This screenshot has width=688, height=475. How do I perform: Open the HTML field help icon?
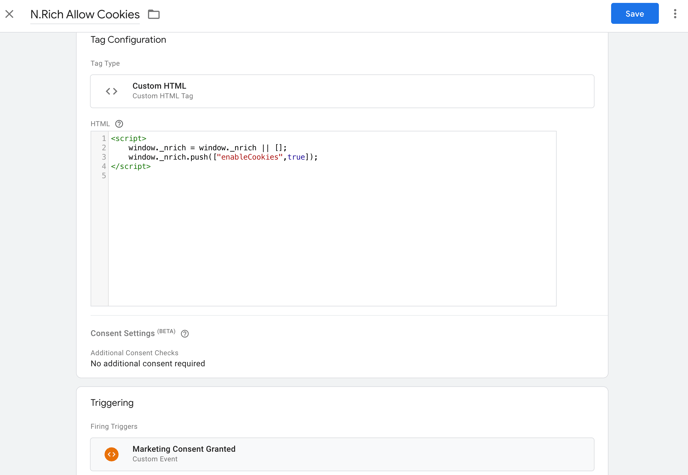[119, 124]
